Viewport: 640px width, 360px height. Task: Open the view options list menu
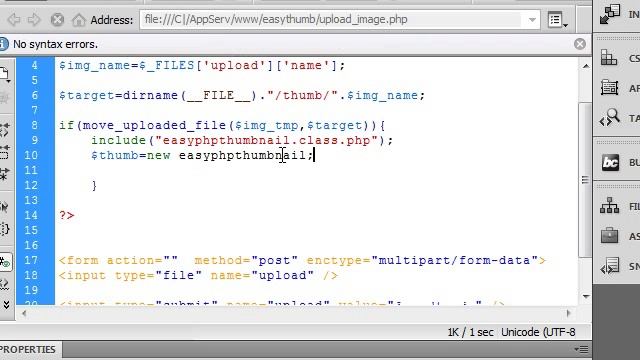tap(558, 20)
